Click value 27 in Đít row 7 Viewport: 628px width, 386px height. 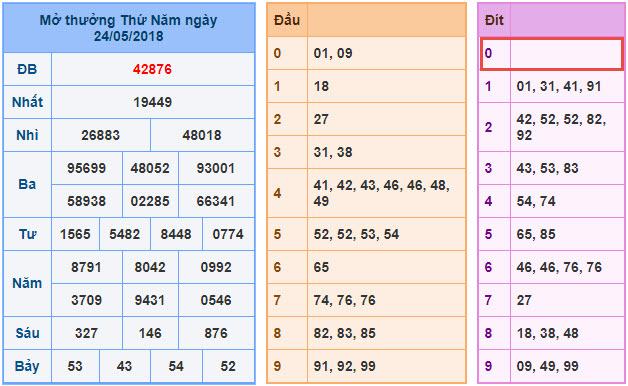524,300
